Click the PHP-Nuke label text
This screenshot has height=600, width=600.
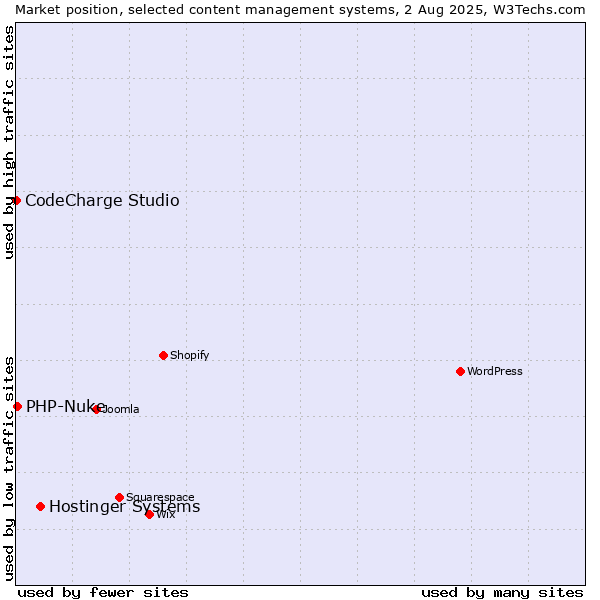pos(65,406)
